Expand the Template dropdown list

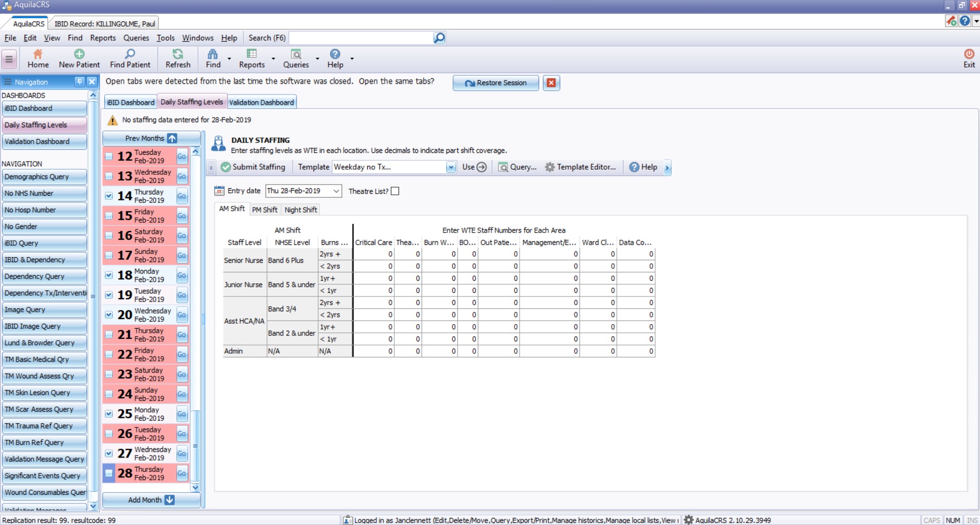451,167
